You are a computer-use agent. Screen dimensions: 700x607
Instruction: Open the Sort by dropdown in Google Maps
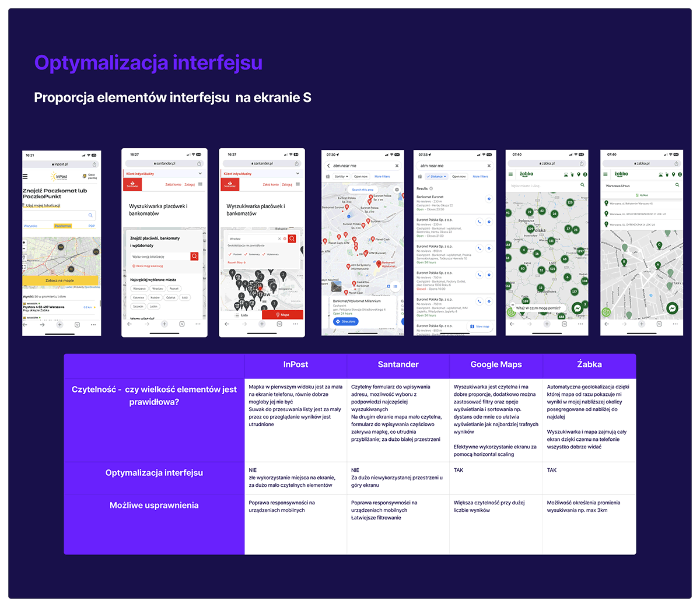[x=341, y=176]
